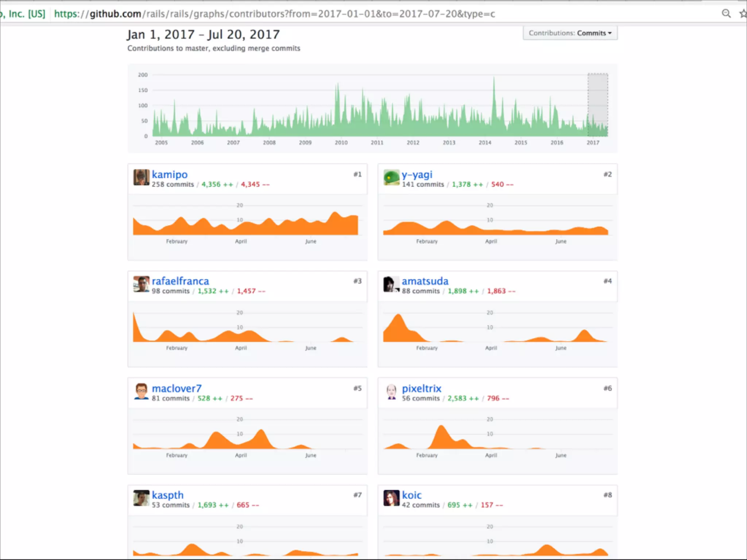Open amatsuda's username link
The width and height of the screenshot is (747, 560).
425,281
